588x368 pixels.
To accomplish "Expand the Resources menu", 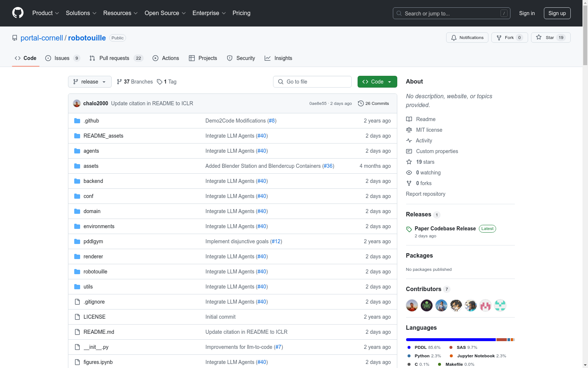I will tap(121, 13).
